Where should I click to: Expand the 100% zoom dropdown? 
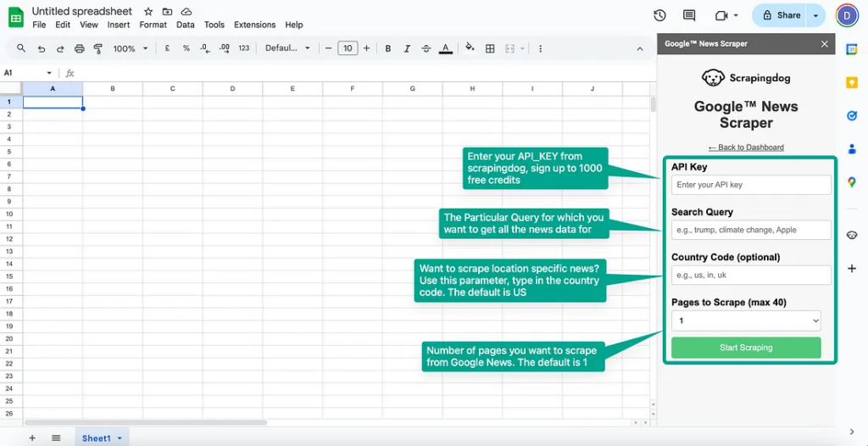[131, 49]
